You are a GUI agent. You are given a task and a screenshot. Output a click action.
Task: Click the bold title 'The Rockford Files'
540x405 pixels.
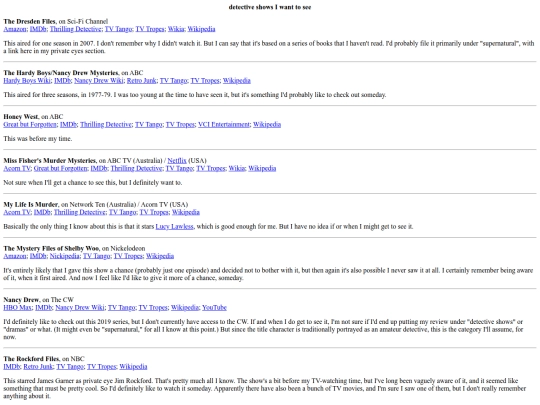coord(31,359)
